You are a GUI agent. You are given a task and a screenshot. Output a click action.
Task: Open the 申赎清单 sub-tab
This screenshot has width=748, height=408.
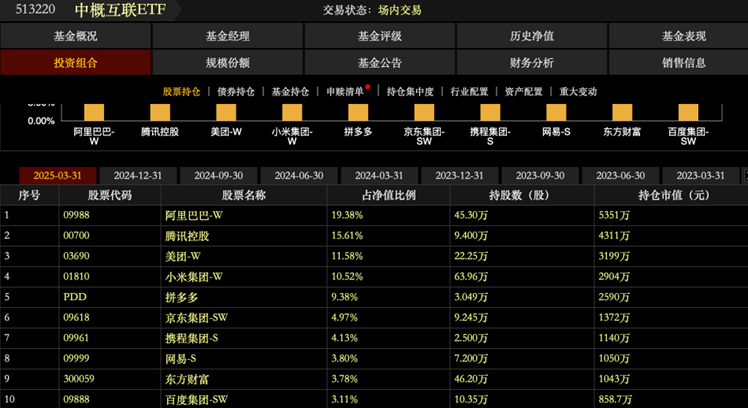[345, 92]
